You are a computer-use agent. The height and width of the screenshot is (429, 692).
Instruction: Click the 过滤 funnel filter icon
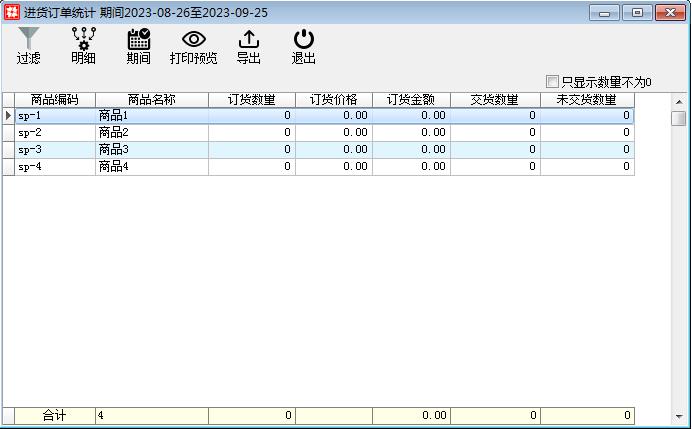[29, 39]
